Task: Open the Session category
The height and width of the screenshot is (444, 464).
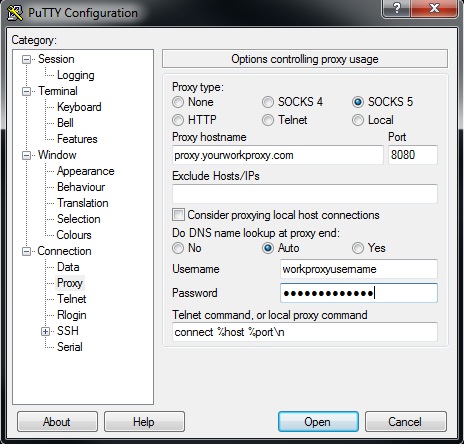Action: click(x=56, y=59)
